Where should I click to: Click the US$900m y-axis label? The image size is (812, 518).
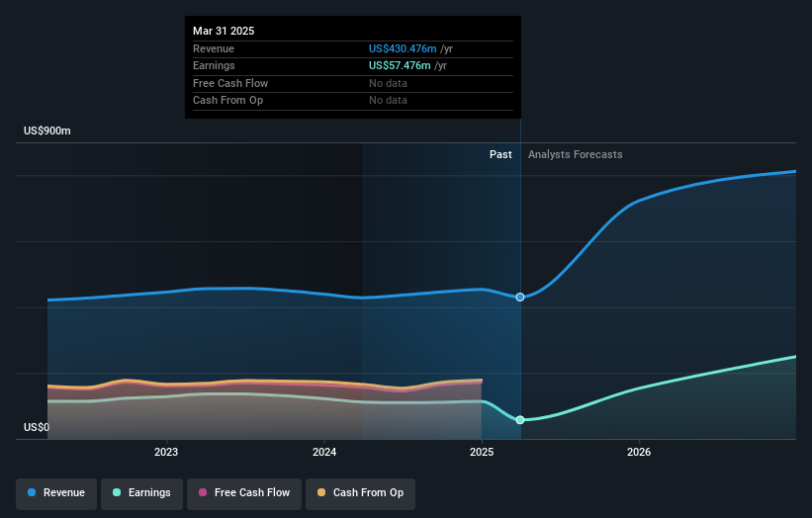pyautogui.click(x=47, y=130)
